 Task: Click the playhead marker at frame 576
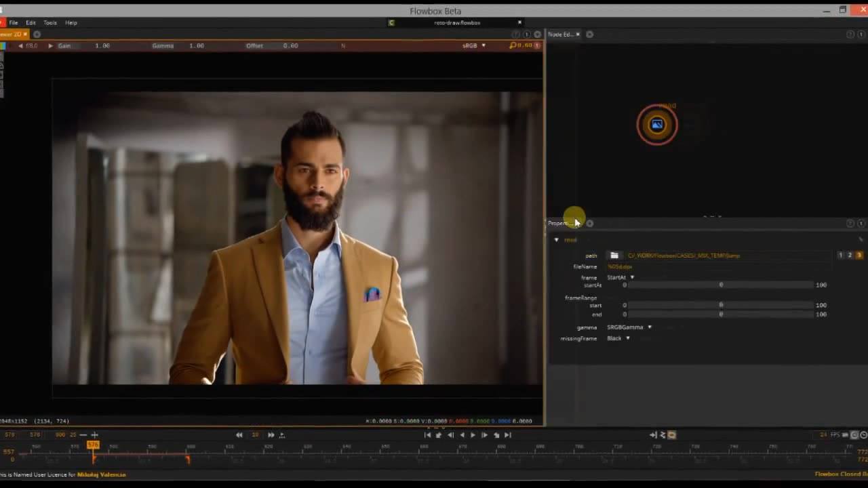tap(93, 445)
